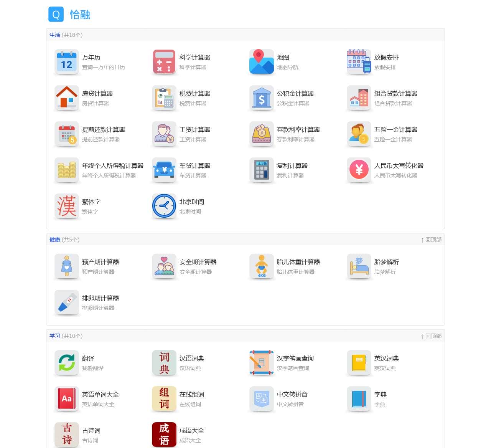Open the 中文转拼音 translate icon

pos(262,398)
